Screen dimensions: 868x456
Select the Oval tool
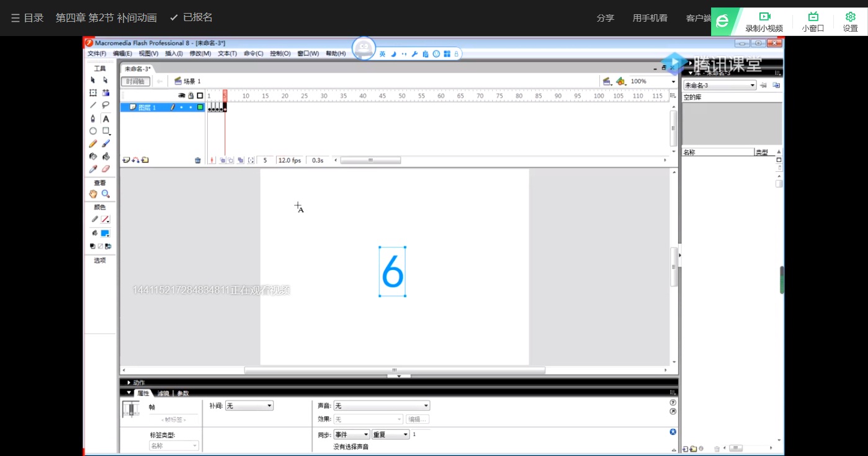click(93, 131)
